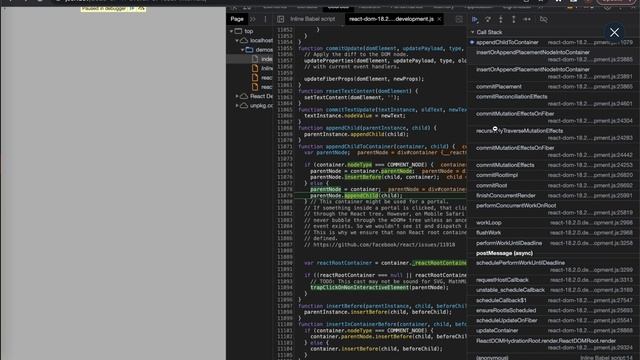Click trapClickOnNonInteractiveElement call in code

[x=359, y=287]
